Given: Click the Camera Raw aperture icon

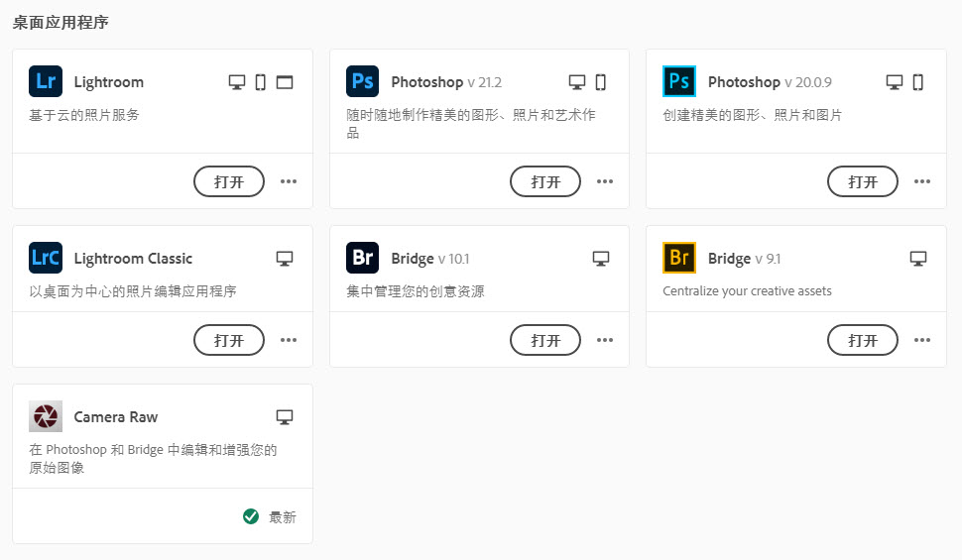Looking at the screenshot, I should [46, 416].
